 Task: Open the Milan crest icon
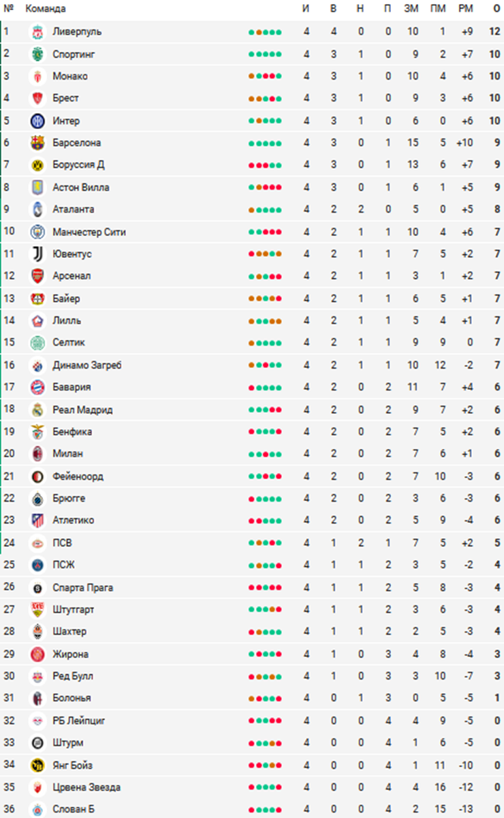(x=37, y=453)
